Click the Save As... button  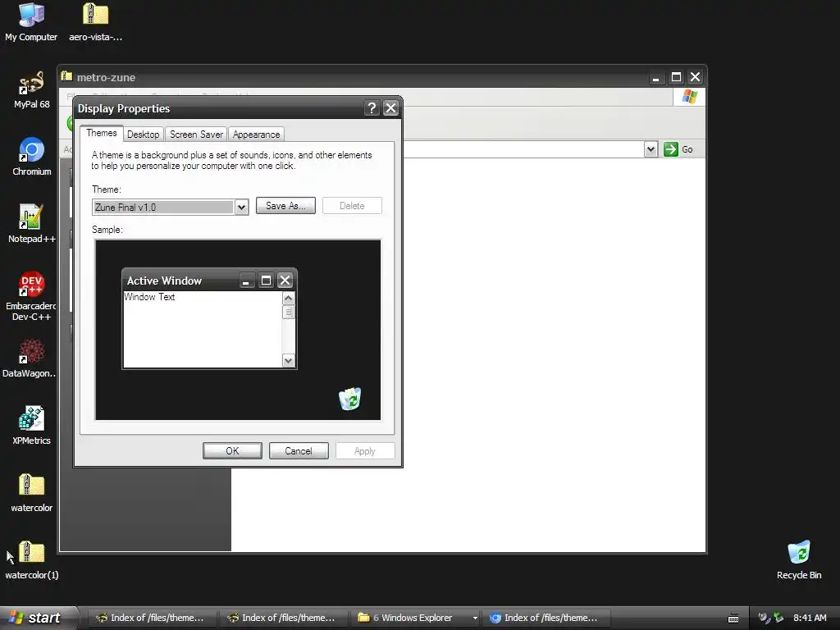(285, 206)
